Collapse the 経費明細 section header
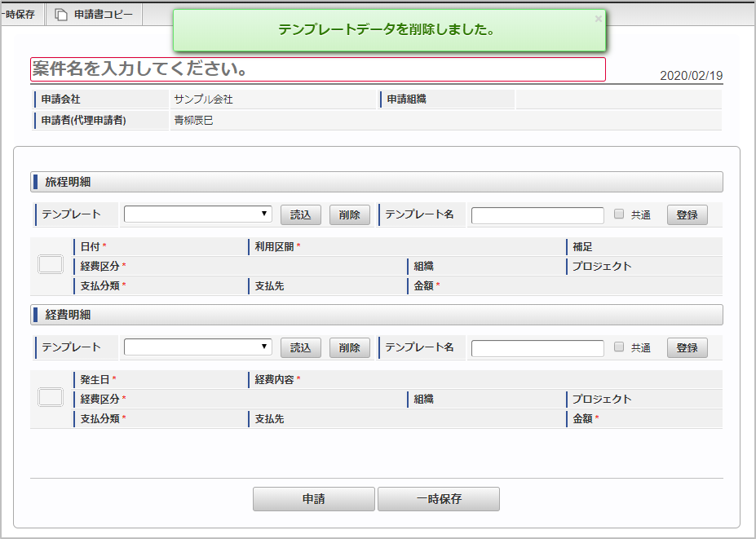The height and width of the screenshot is (539, 756). click(377, 314)
